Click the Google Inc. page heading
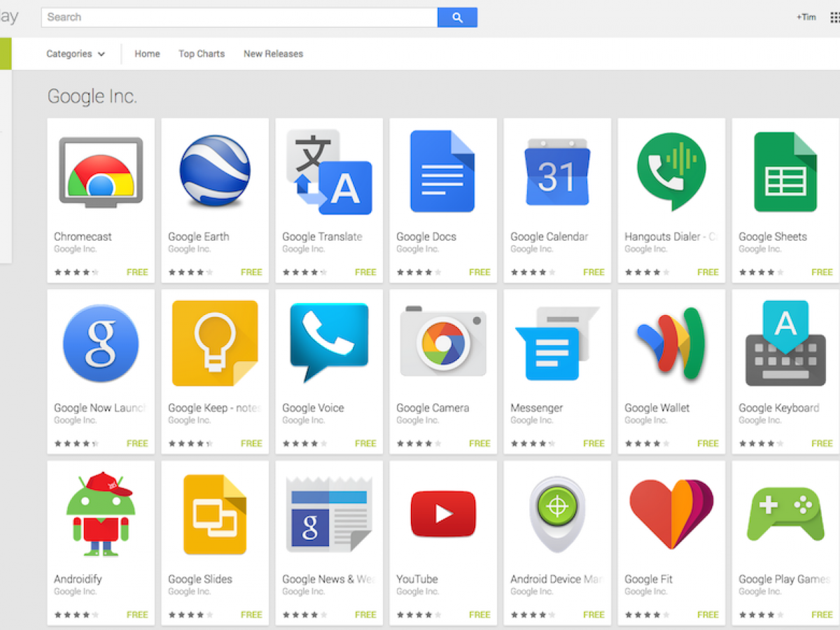Image resolution: width=840 pixels, height=630 pixels. point(92,97)
